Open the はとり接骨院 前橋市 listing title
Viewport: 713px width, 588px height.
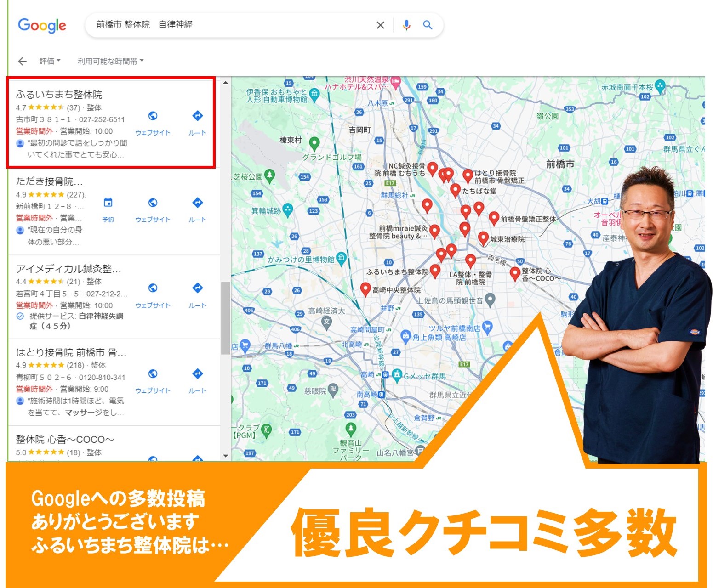click(x=71, y=353)
